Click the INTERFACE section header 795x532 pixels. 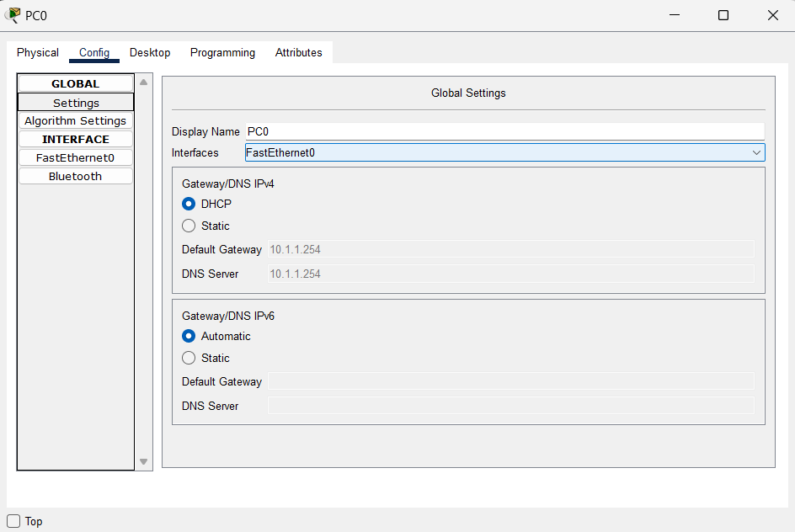[76, 140]
